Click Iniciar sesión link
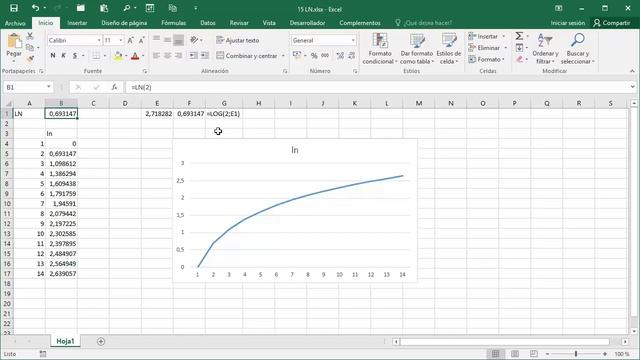640x360 pixels. point(568,23)
